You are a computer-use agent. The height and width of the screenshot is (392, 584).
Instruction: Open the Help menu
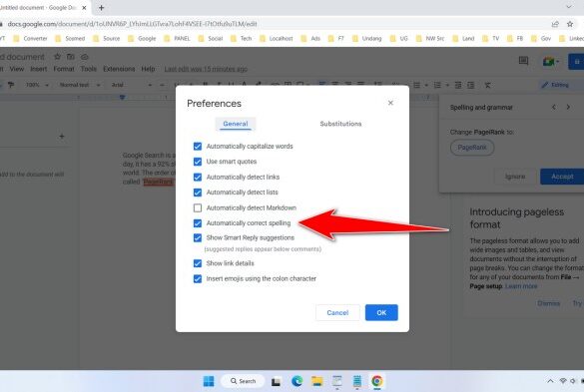[148, 69]
